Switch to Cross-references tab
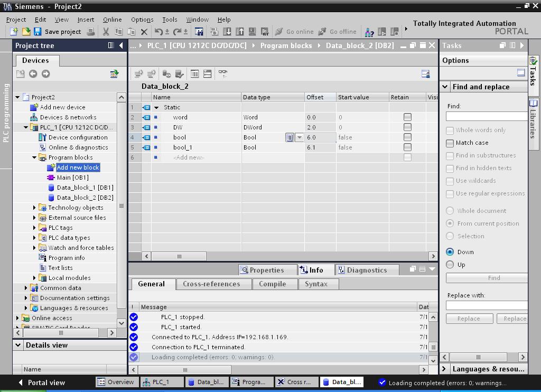The height and width of the screenshot is (392, 541). 211,284
